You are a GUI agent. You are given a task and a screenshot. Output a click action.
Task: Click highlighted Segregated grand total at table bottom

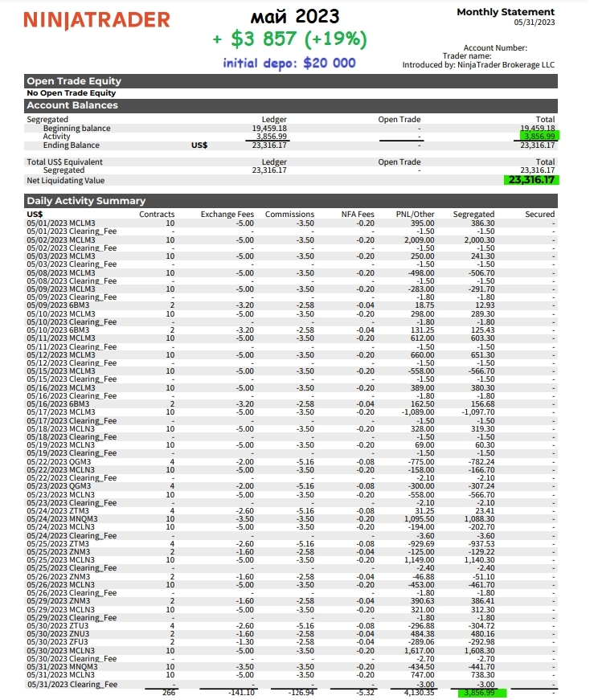(480, 692)
